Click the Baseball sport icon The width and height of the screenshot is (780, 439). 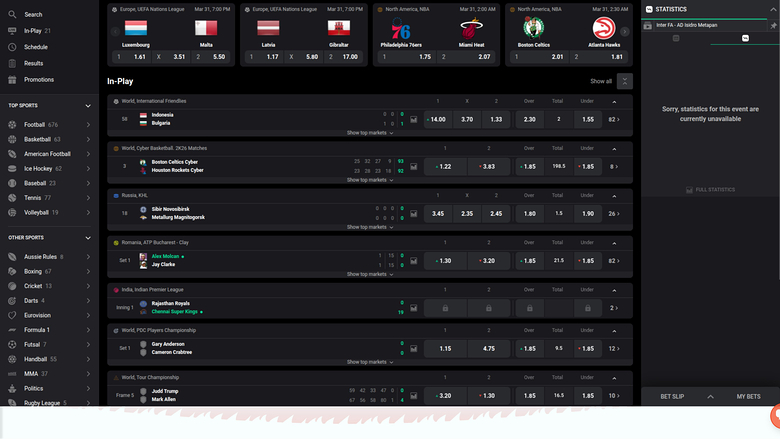coord(12,183)
